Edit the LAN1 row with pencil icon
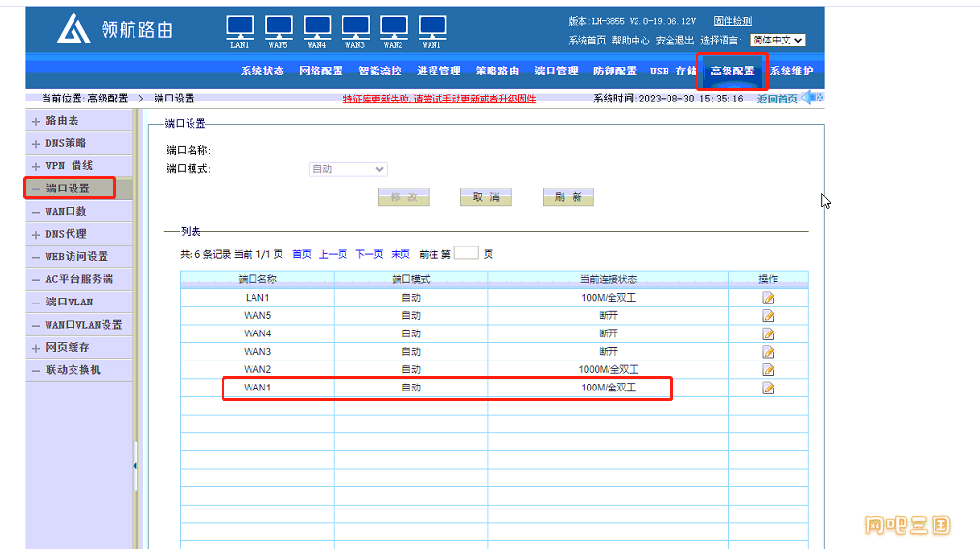Image resolution: width=980 pixels, height=549 pixels. 768,298
